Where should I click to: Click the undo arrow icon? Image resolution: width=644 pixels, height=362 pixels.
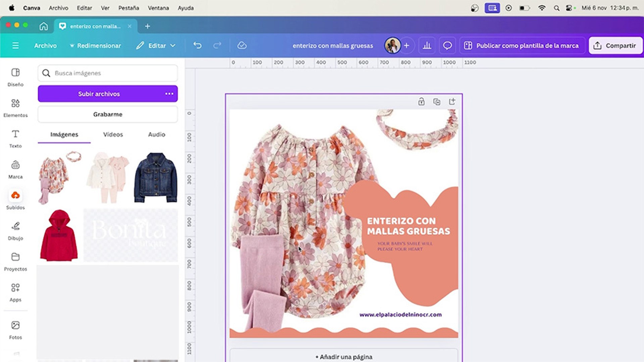click(x=197, y=46)
